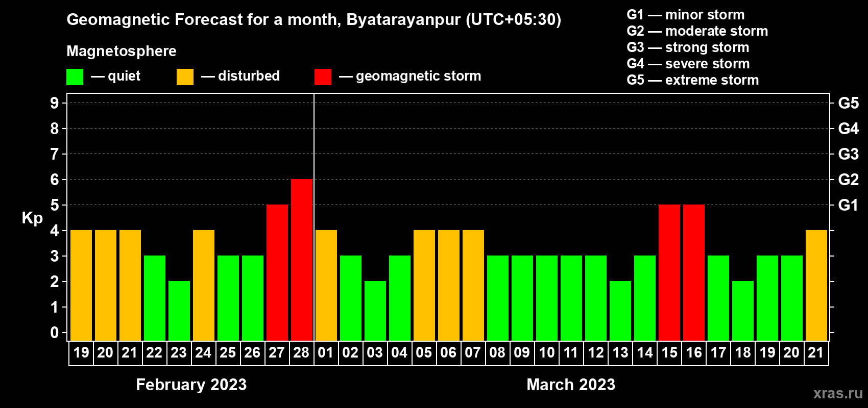868x408 pixels.
Task: Click the 'G4 — severe storm' legend line
Action: coord(688,64)
